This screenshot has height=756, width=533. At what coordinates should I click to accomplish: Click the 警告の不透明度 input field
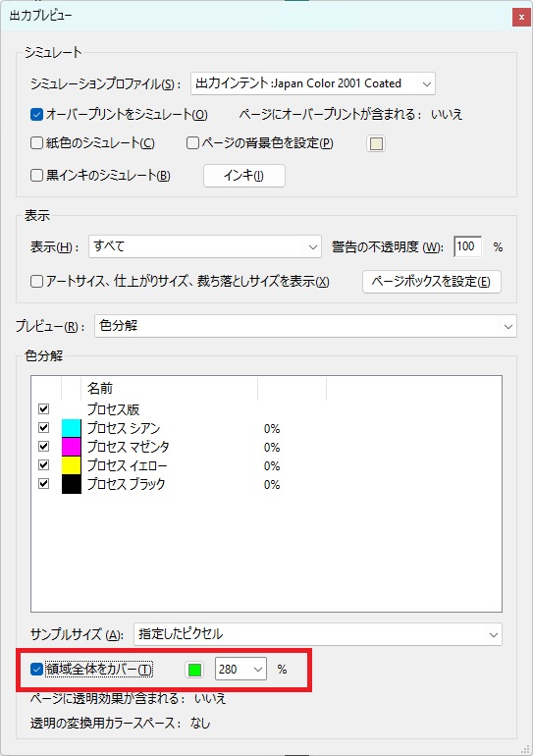click(x=468, y=246)
